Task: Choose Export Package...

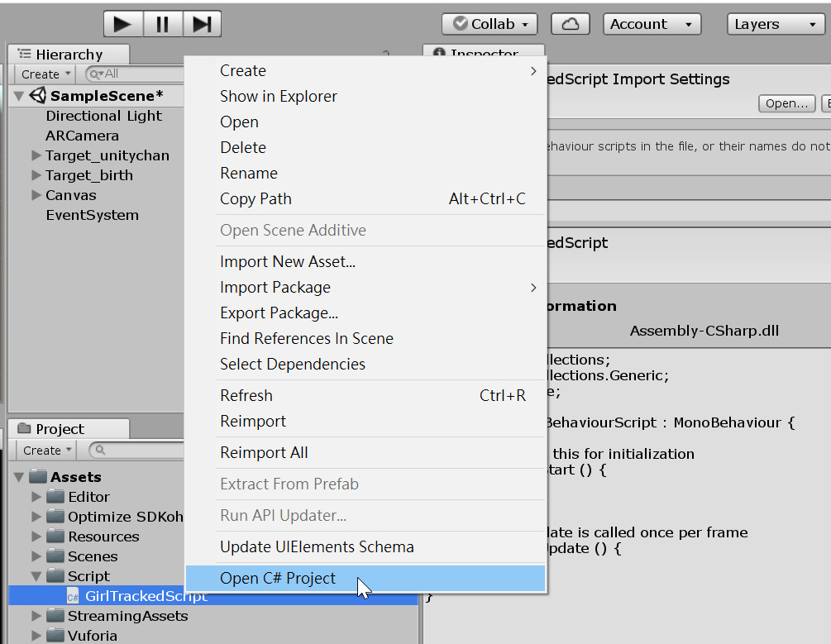Action: (365, 312)
